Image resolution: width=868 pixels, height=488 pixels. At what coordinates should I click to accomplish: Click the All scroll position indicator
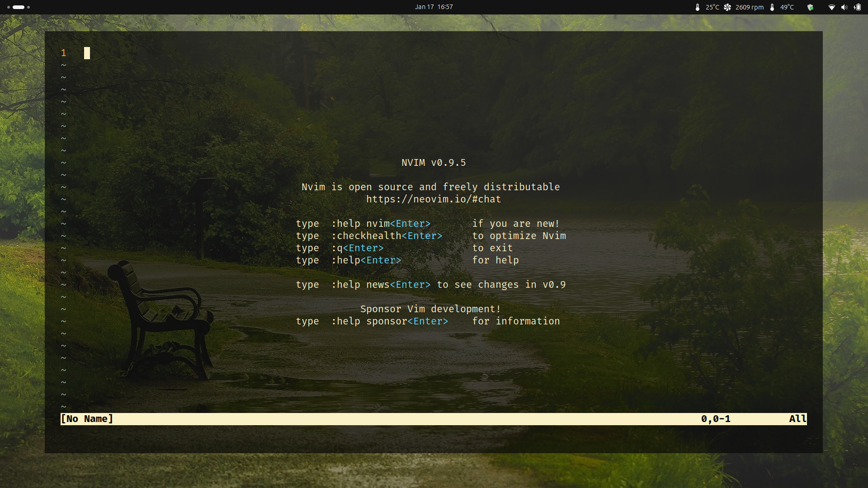tap(797, 419)
